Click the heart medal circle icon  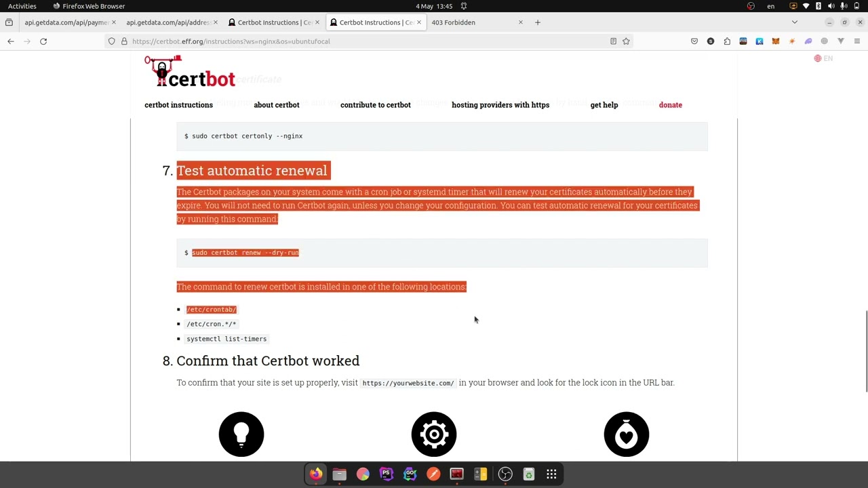(x=627, y=434)
